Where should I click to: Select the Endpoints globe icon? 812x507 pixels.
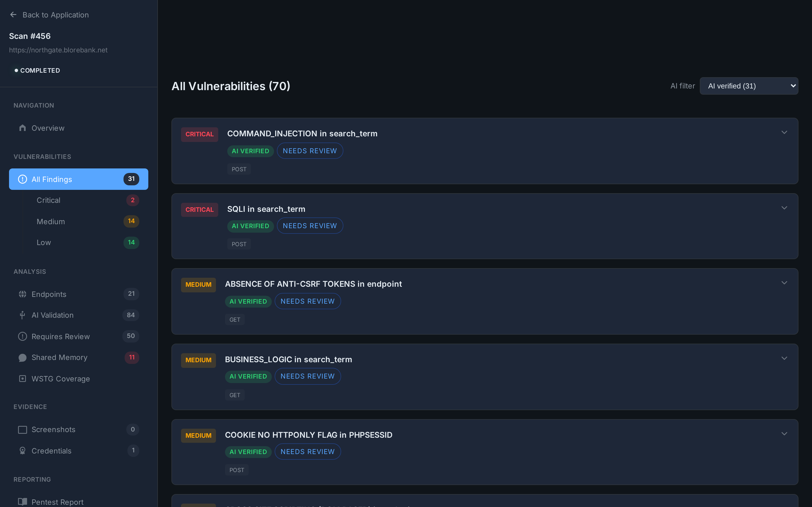(22, 294)
